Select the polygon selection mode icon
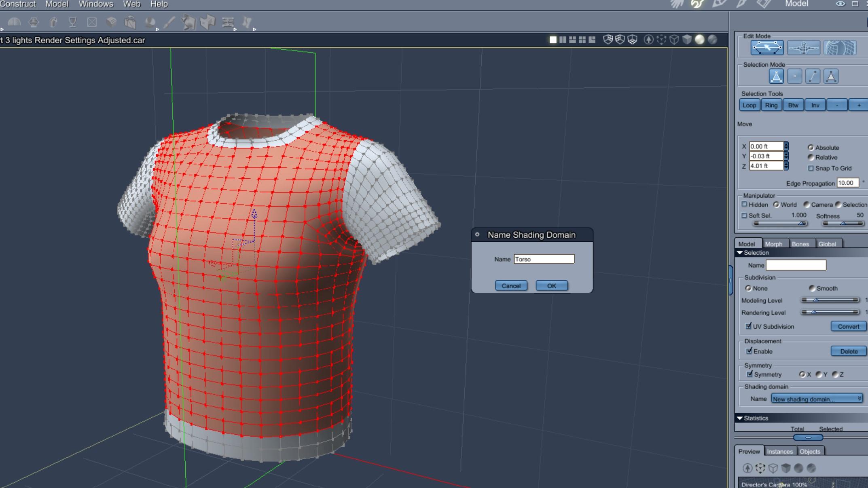 (x=831, y=76)
